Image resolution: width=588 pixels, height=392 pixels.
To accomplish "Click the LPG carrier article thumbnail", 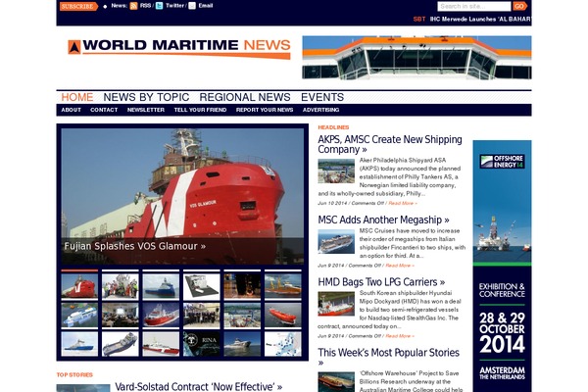I will [336, 304].
